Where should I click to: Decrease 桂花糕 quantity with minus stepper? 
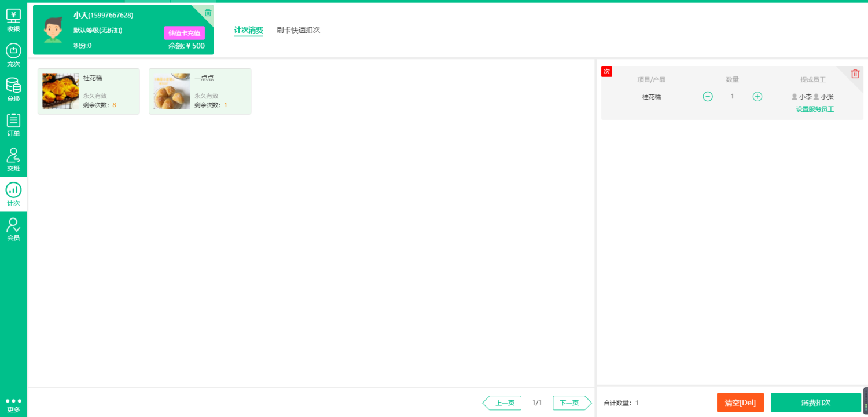click(x=707, y=96)
